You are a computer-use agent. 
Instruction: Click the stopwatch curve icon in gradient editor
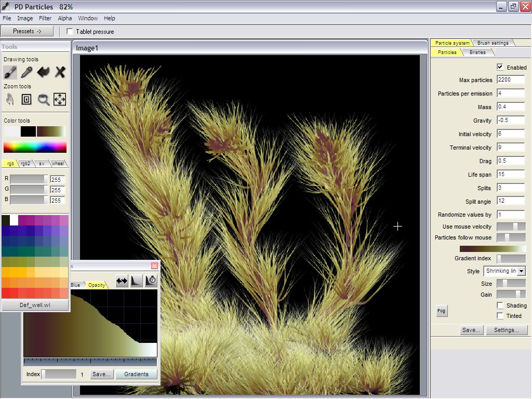point(151,281)
